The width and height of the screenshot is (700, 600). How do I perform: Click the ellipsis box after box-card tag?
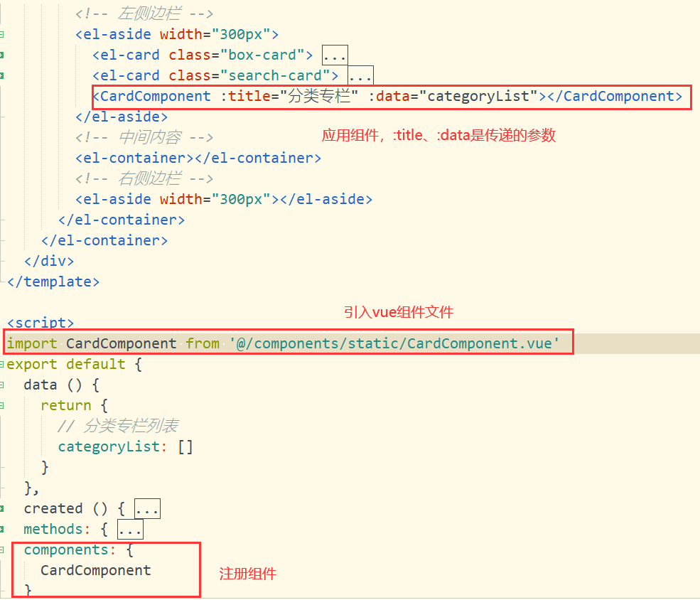pos(334,55)
